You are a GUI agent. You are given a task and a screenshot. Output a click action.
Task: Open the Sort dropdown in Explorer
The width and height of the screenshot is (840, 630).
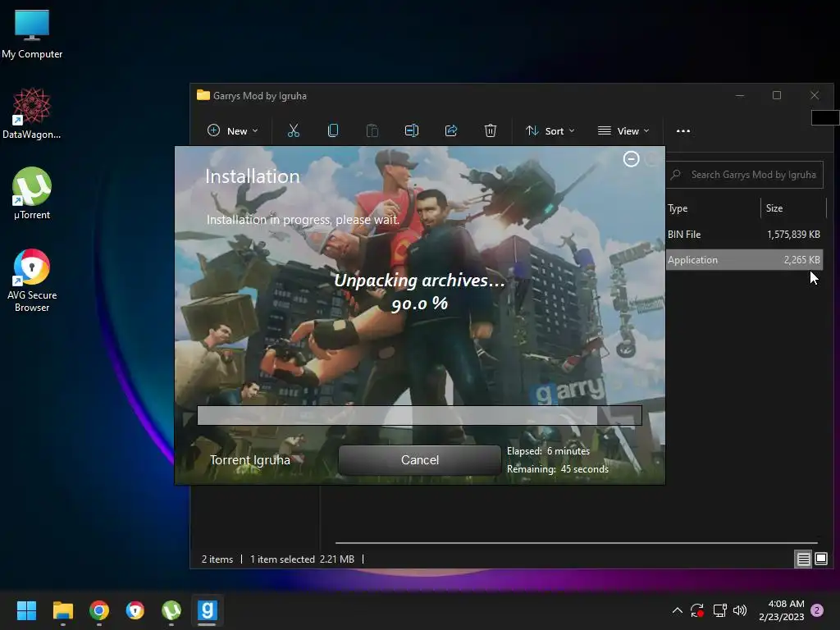click(550, 130)
